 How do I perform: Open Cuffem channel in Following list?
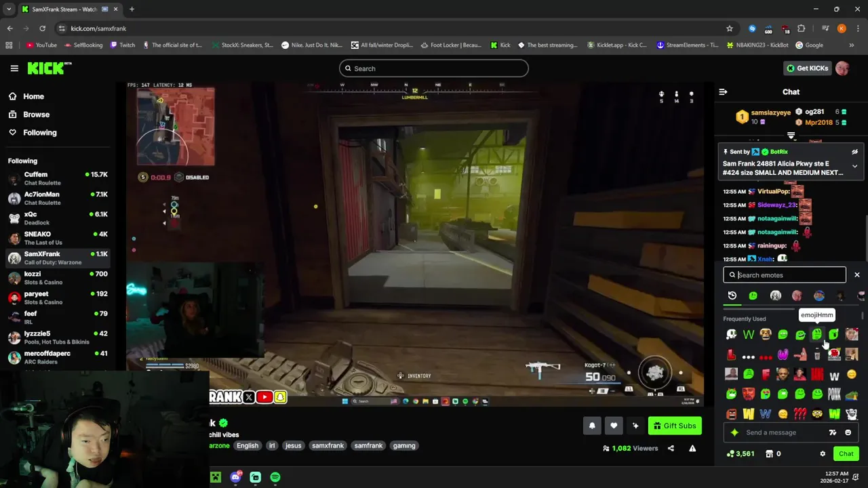pyautogui.click(x=58, y=178)
